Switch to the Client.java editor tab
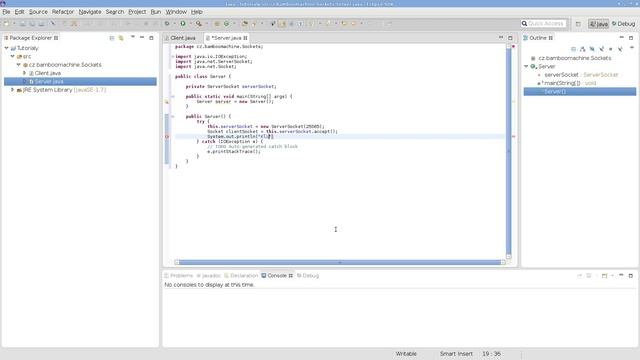This screenshot has width=640, height=360. pyautogui.click(x=183, y=38)
